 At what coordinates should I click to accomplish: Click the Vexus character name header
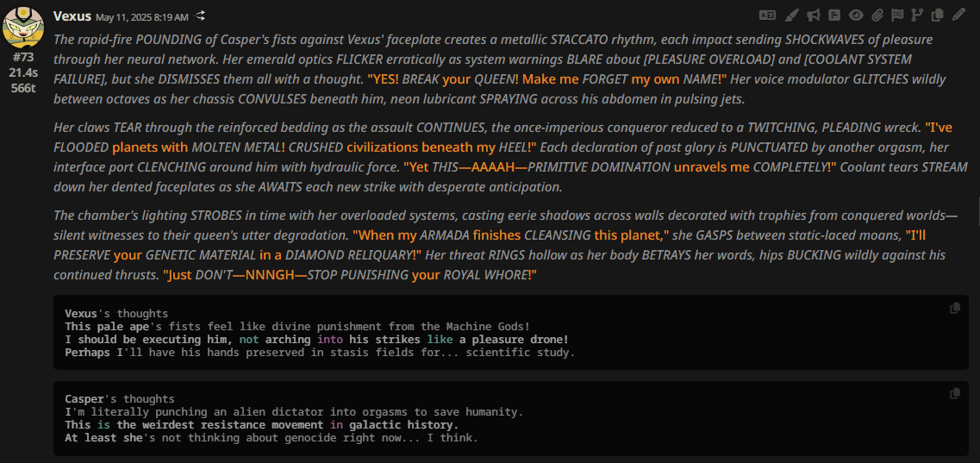72,16
